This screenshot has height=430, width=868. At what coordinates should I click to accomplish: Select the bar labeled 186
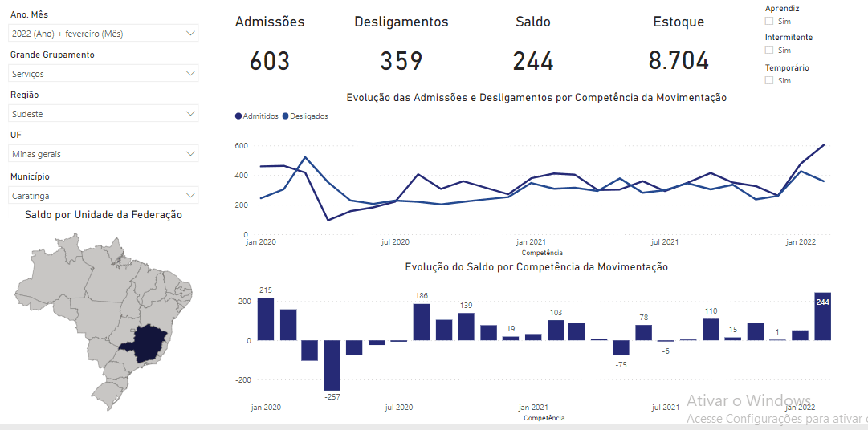(422, 322)
